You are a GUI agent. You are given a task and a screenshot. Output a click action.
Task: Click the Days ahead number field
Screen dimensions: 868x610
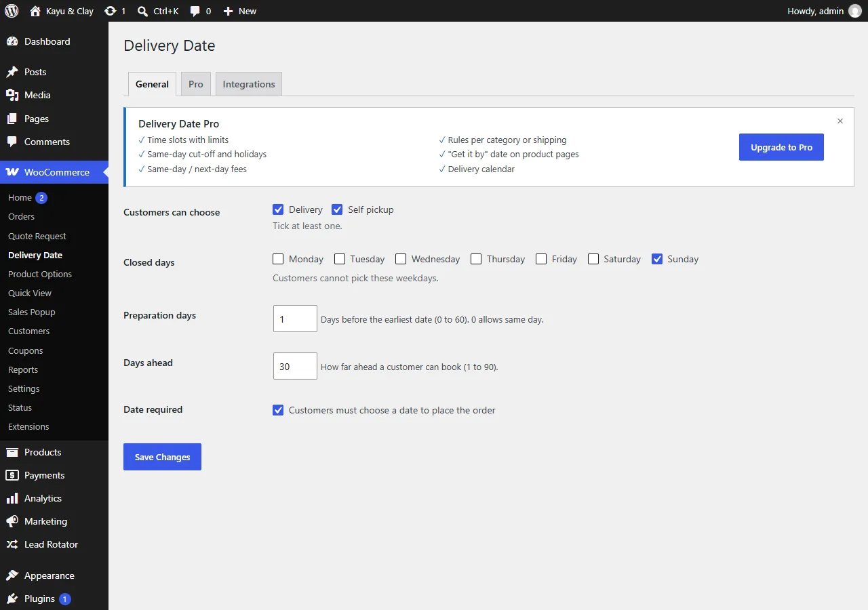[x=295, y=366]
